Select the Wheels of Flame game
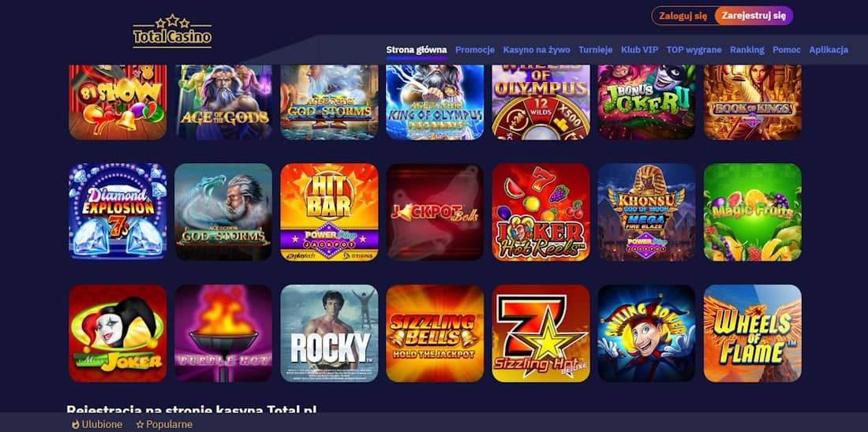The height and width of the screenshot is (432, 868). (x=752, y=333)
